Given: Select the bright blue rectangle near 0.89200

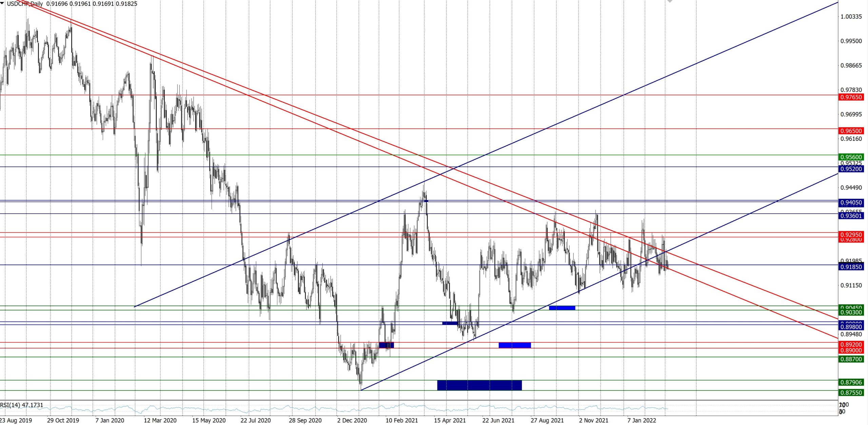Looking at the screenshot, I should tap(514, 345).
